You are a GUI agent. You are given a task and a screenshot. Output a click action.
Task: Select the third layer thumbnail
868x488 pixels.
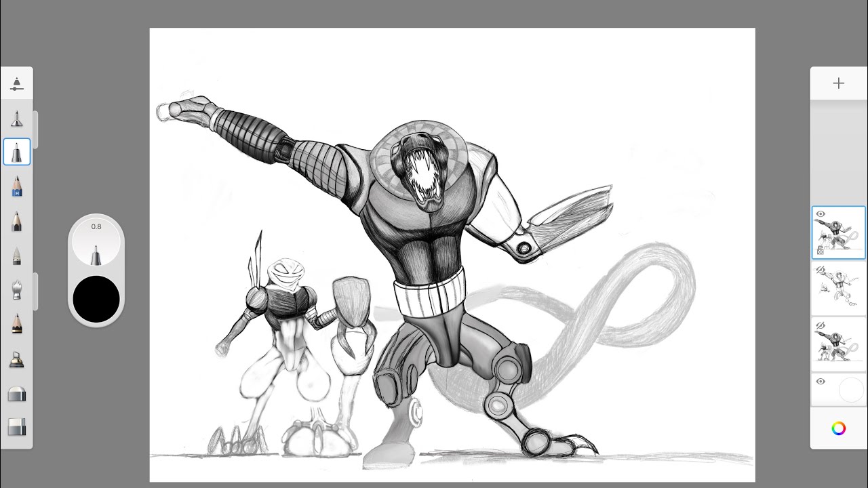[x=841, y=342]
